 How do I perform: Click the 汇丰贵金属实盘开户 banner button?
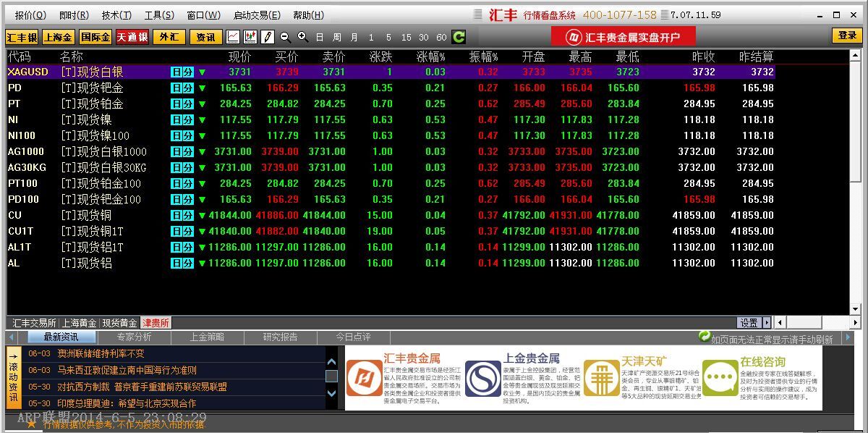623,37
